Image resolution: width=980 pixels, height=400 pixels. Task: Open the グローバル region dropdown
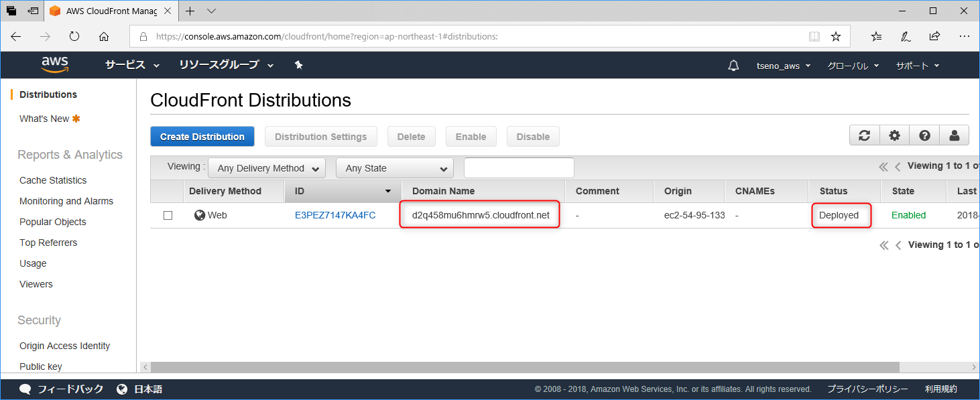[x=853, y=66]
